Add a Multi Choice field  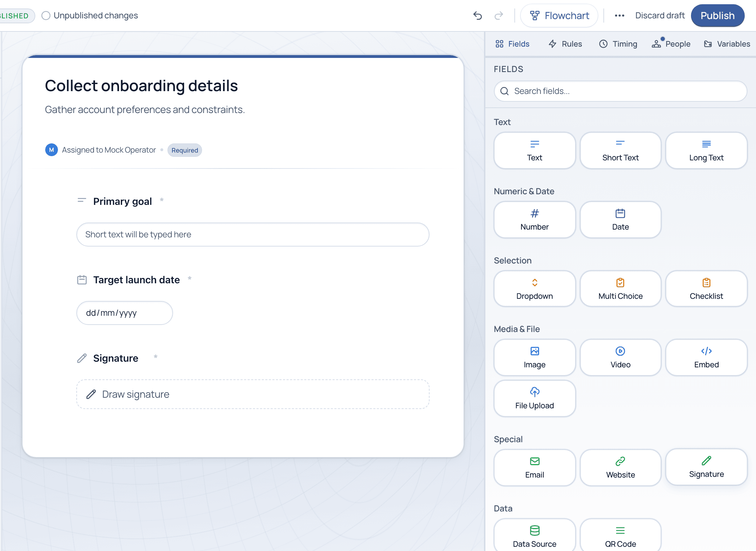[x=620, y=289]
